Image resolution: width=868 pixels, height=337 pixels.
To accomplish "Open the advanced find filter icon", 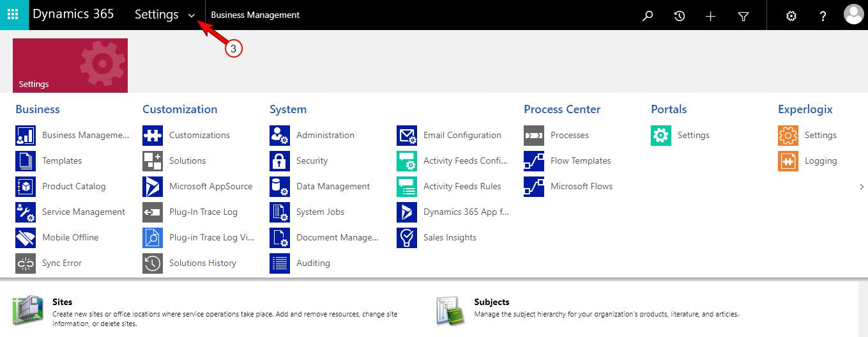I will (x=743, y=16).
